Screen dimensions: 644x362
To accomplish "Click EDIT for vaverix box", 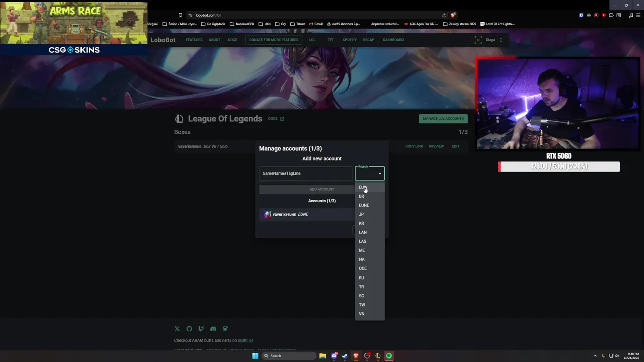I will [x=456, y=146].
